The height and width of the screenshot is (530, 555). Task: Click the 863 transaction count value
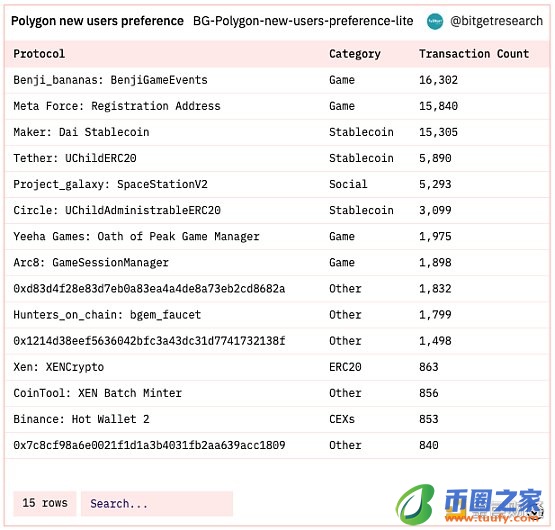coord(429,367)
